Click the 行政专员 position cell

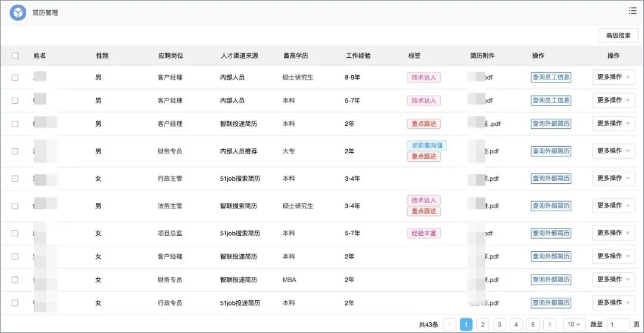[170, 303]
